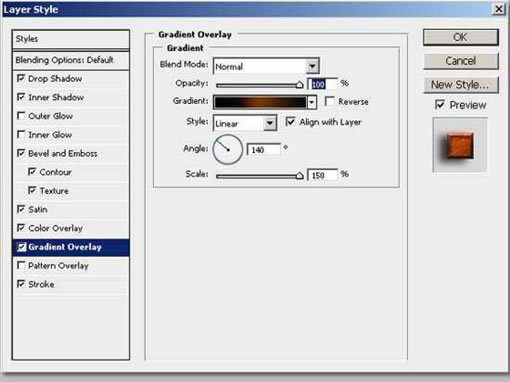This screenshot has width=510, height=382.
Task: Expand the Blend Mode dropdown
Action: coord(312,66)
